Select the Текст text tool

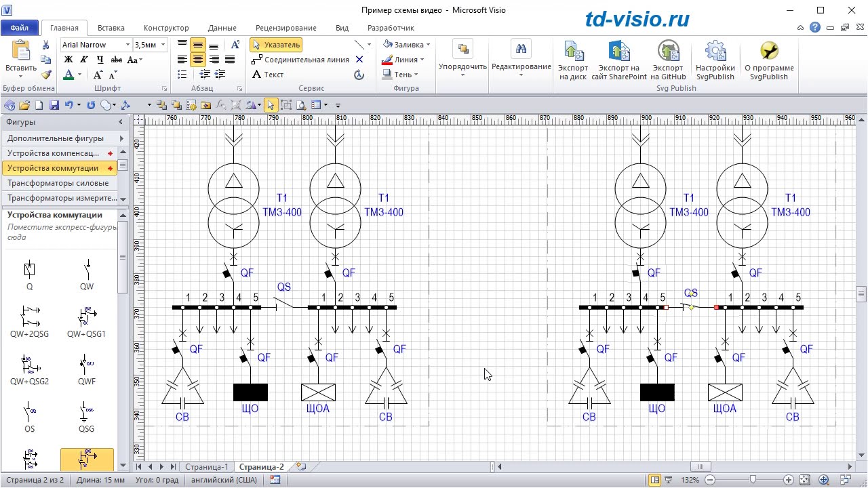[268, 75]
